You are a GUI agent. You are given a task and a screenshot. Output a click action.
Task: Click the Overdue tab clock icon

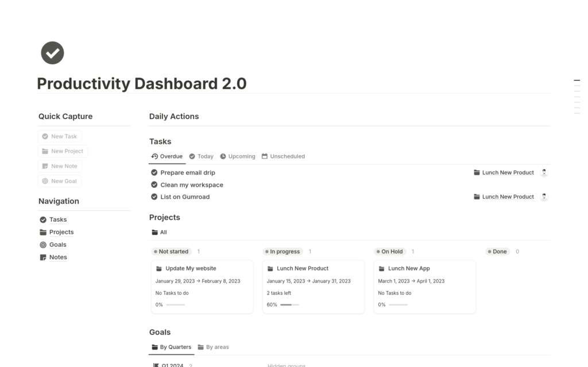pyautogui.click(x=154, y=156)
